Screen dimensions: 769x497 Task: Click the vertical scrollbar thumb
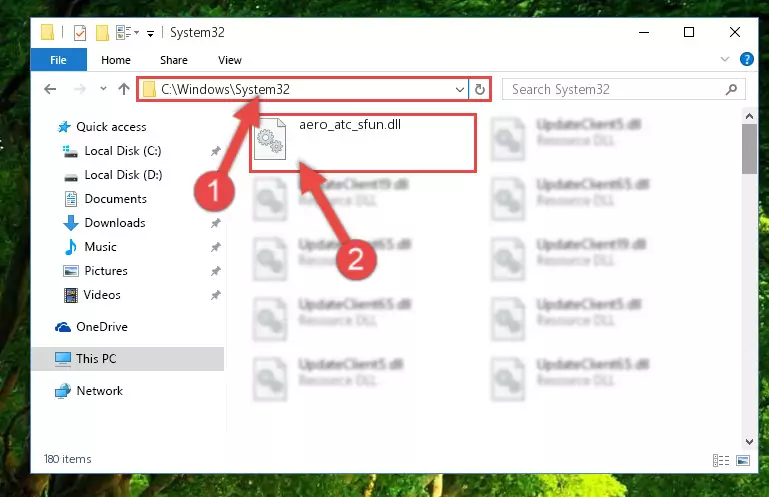pos(749,149)
